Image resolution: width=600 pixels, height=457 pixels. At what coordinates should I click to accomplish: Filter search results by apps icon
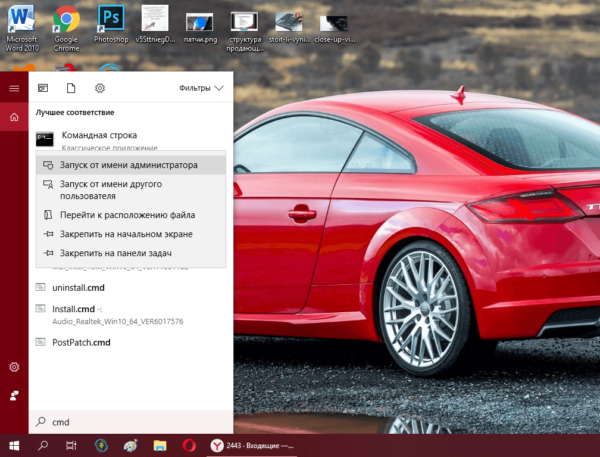43,88
